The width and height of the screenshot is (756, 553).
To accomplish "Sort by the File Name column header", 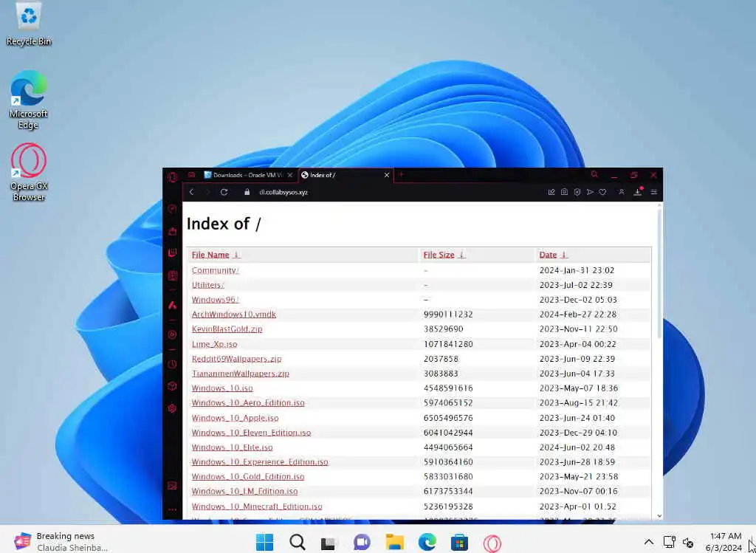I will coord(210,255).
